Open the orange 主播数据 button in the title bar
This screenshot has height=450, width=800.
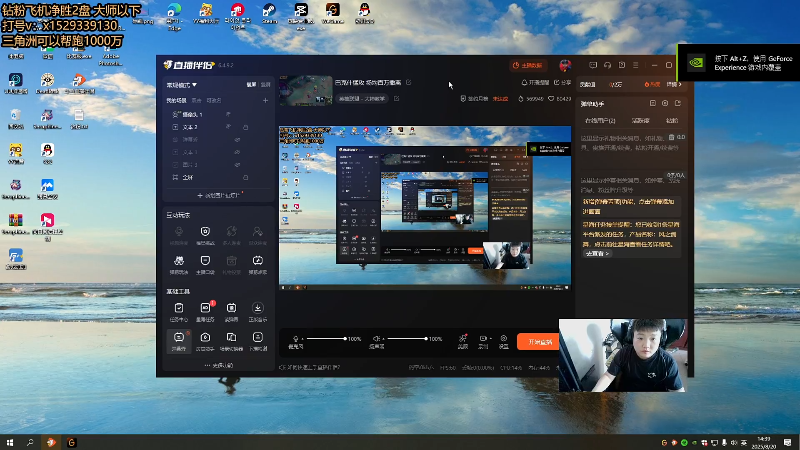tap(527, 65)
